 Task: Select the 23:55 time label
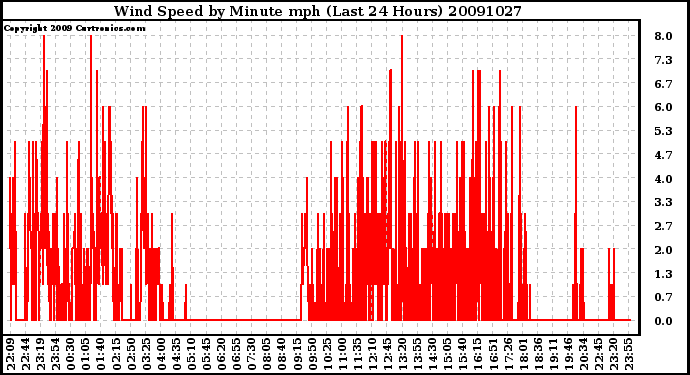(x=628, y=354)
